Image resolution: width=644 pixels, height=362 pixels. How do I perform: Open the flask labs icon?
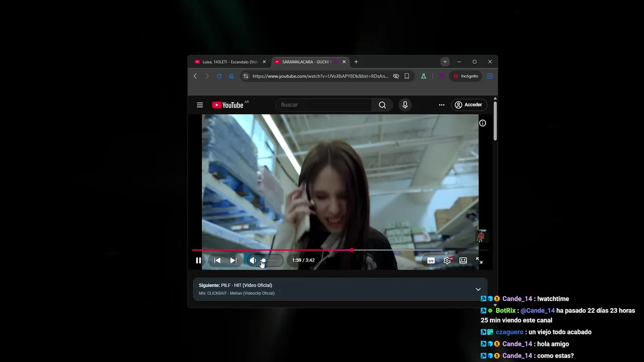coord(424,76)
